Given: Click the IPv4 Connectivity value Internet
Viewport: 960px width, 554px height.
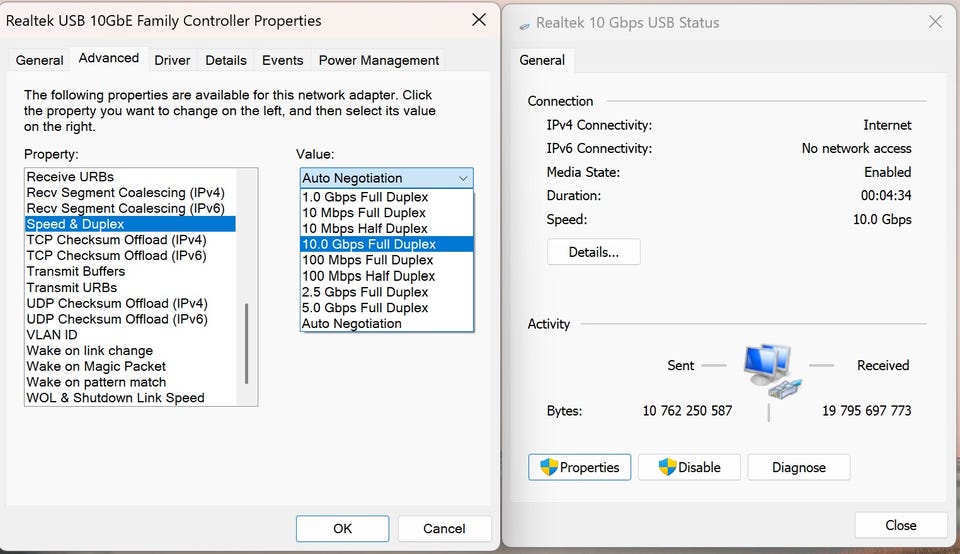Looking at the screenshot, I should point(887,125).
